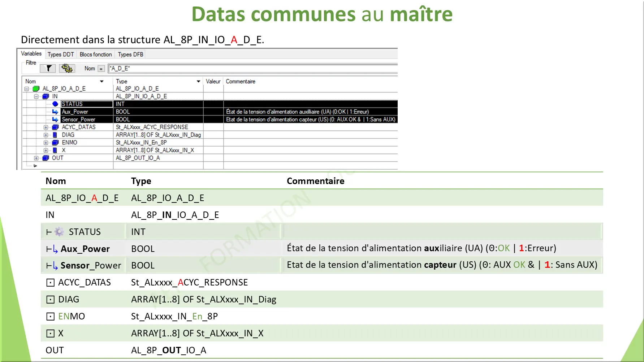Click the Aux_Power comment cell in the editor
The width and height of the screenshot is (644, 362).
[x=311, y=112]
